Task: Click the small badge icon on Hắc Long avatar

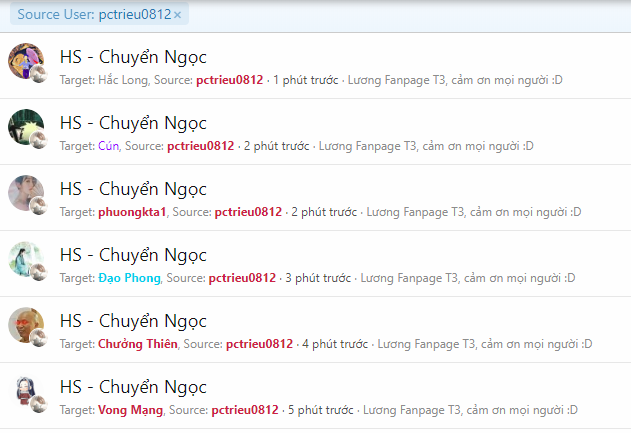Action: tap(39, 74)
